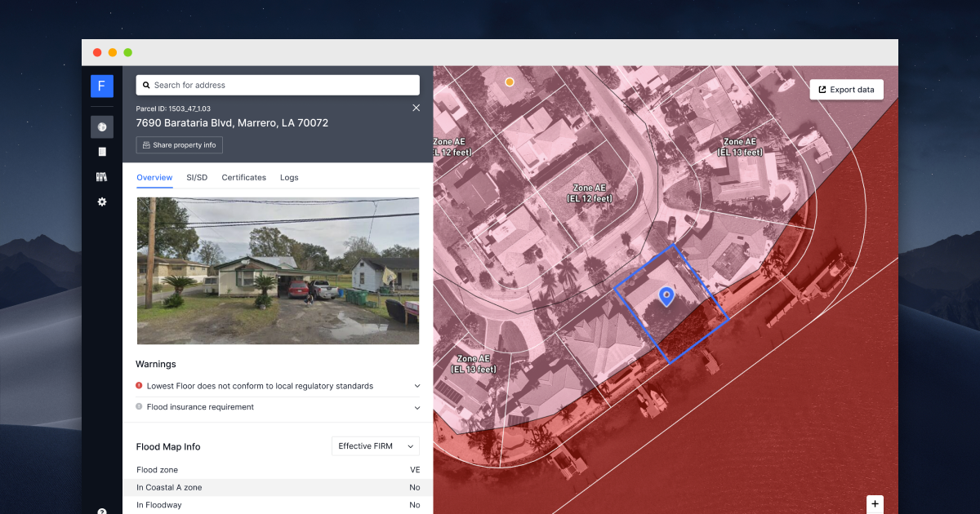Image resolution: width=980 pixels, height=514 pixels.
Task: Select the Logs tab
Action: [289, 177]
